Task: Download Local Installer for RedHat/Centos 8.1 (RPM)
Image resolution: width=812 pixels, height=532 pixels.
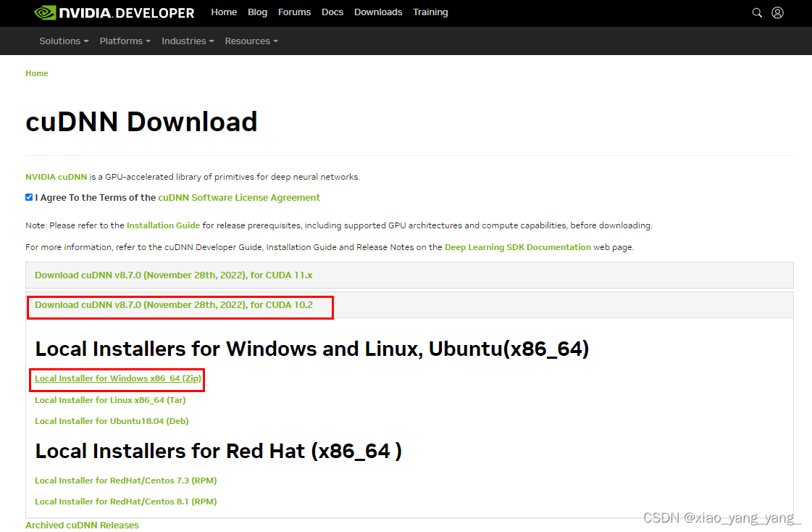Action: pyautogui.click(x=126, y=502)
